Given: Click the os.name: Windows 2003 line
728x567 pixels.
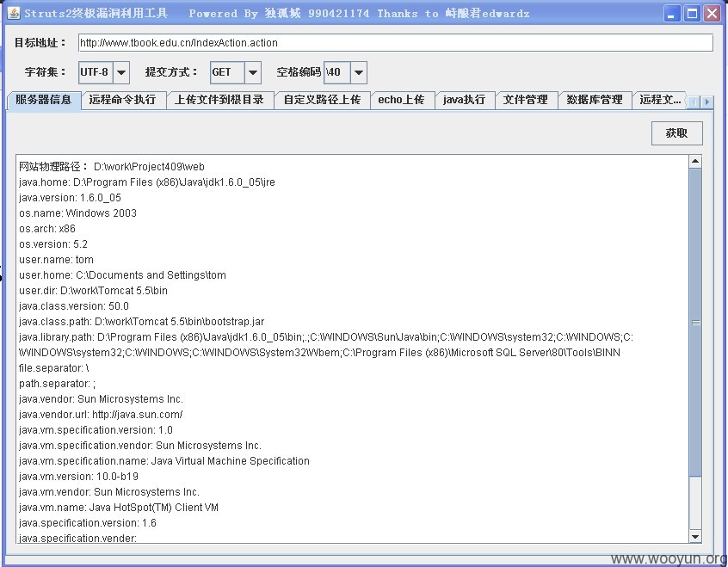Looking at the screenshot, I should (78, 213).
